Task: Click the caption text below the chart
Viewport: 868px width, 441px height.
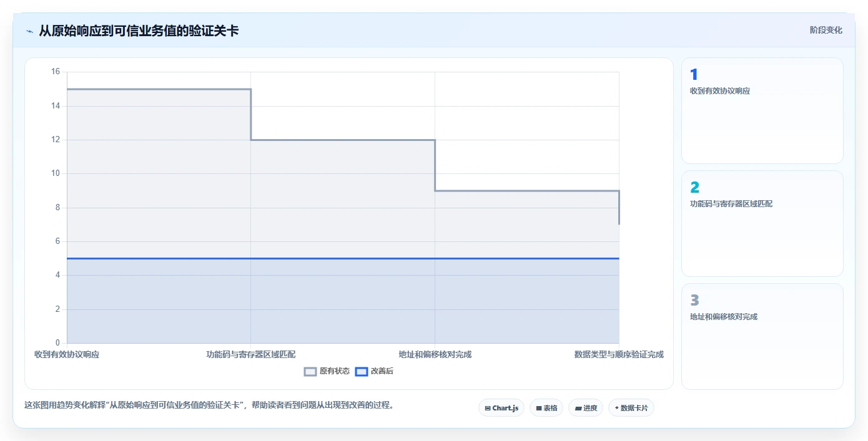Action: (x=209, y=405)
